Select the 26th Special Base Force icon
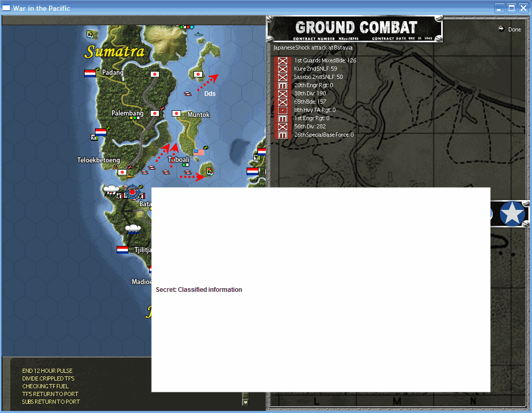532x413 pixels. pos(283,135)
